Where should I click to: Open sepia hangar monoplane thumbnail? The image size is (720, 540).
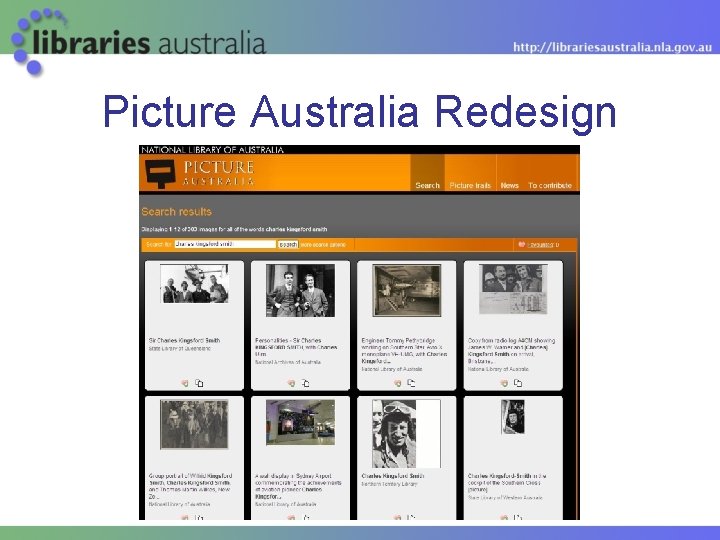[x=407, y=290]
